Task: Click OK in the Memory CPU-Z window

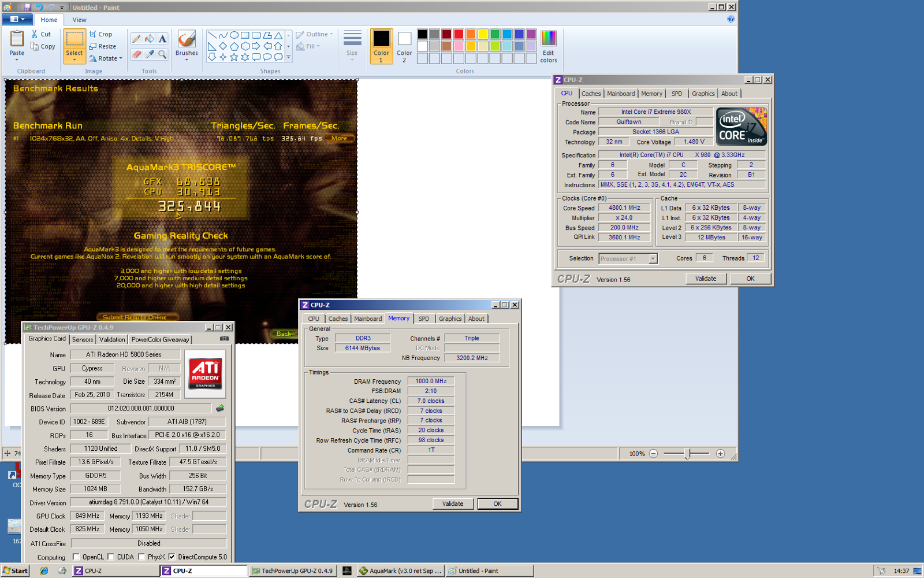Action: [497, 503]
